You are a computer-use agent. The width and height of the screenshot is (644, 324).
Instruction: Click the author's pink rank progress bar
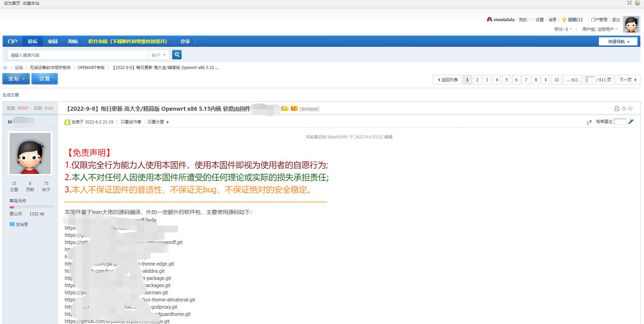coord(31,207)
